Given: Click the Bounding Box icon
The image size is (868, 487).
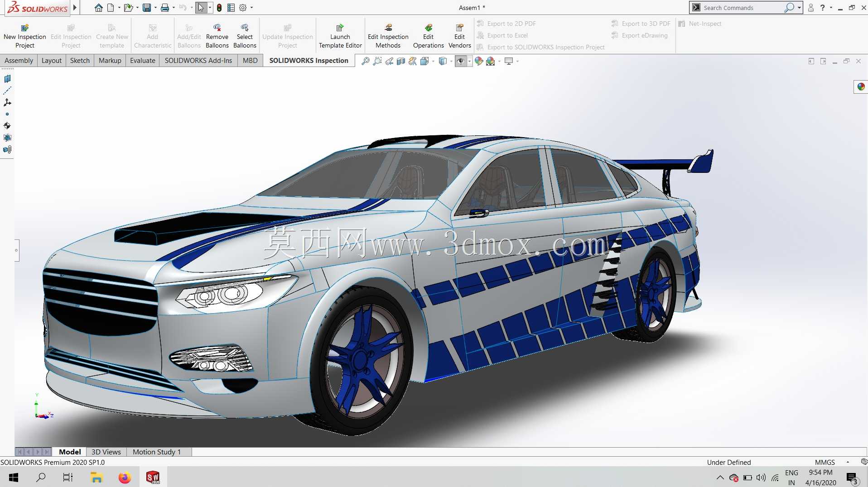Looking at the screenshot, I should [x=7, y=138].
